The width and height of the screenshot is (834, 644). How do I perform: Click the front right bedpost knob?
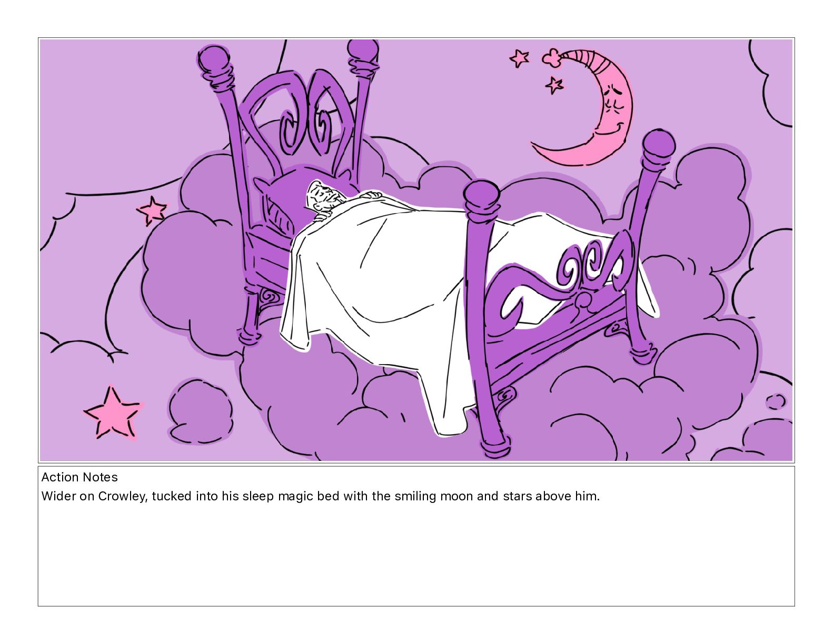click(481, 196)
